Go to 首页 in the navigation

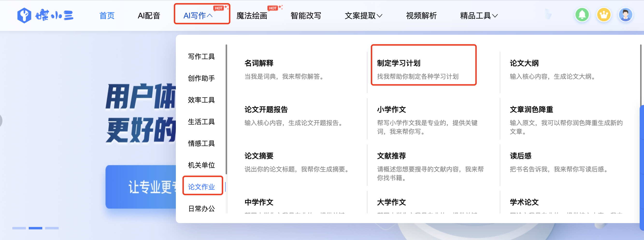[107, 16]
